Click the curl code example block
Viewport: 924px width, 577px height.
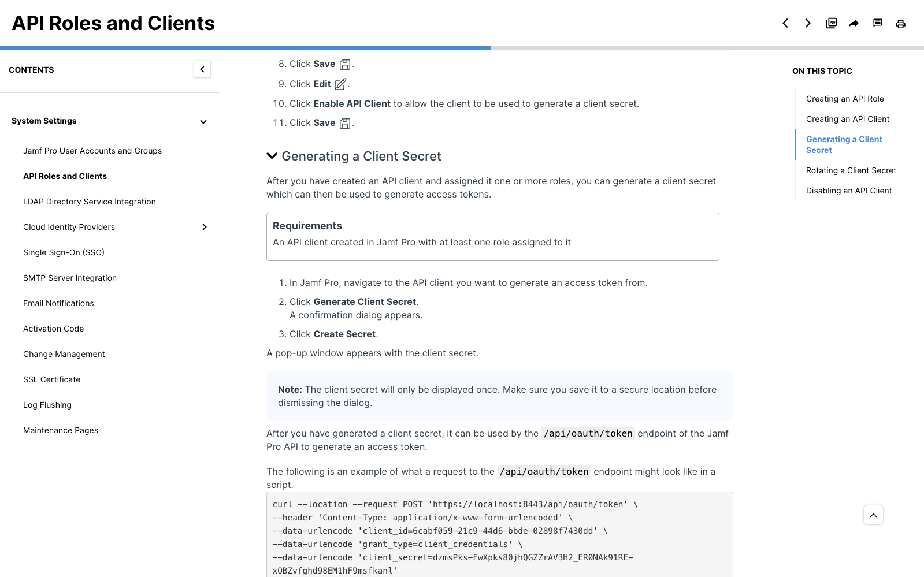(499, 537)
